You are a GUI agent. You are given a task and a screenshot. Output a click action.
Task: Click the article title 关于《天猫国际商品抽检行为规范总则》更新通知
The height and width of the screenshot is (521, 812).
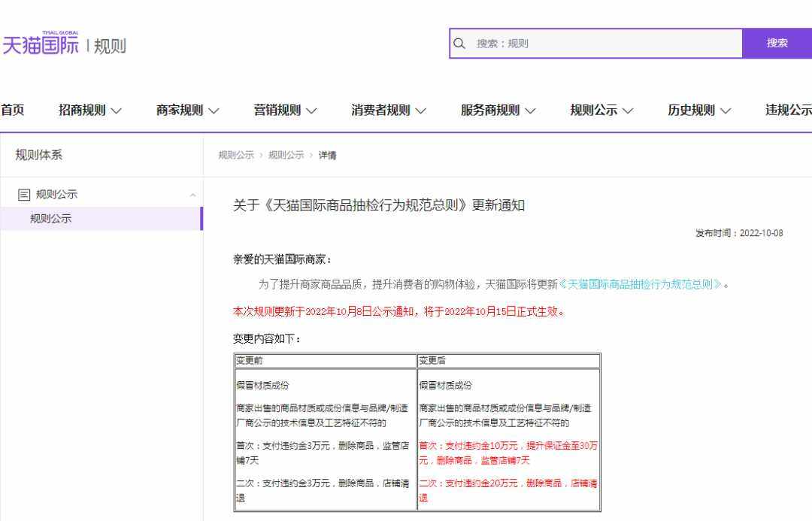coord(378,205)
